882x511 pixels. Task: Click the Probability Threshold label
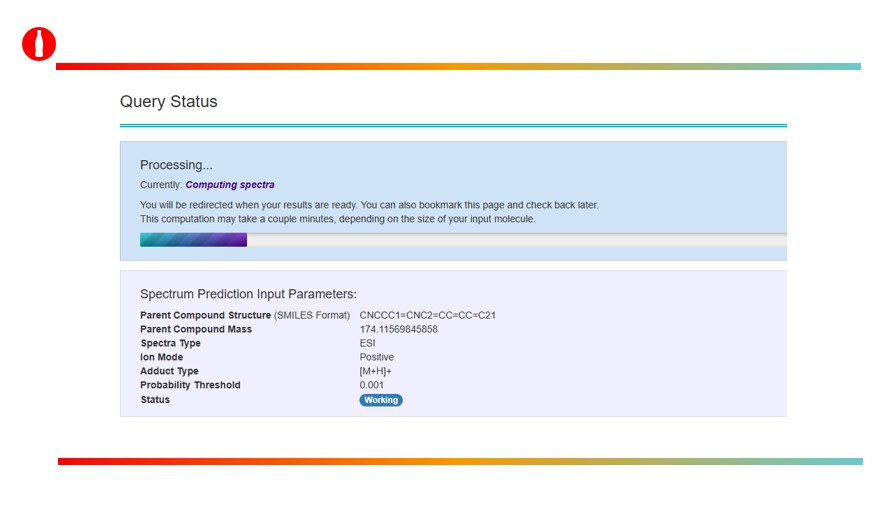click(x=190, y=385)
